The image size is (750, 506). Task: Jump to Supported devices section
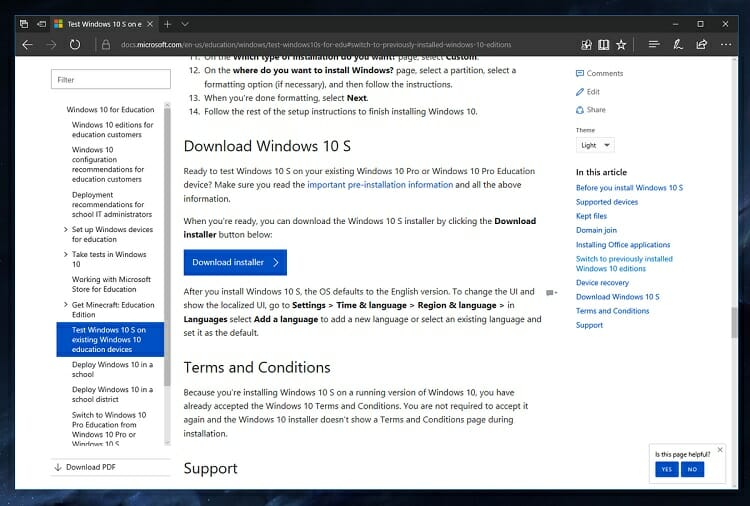coord(607,202)
